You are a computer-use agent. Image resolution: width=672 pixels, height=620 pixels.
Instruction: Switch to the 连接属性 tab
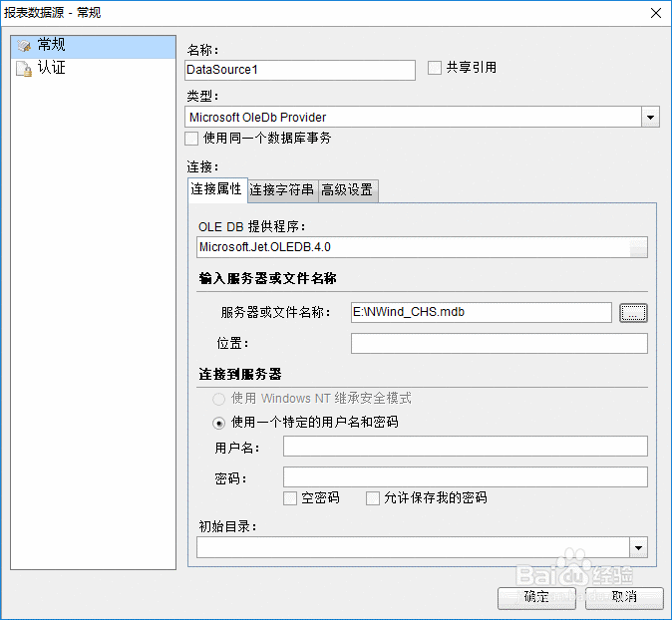point(217,189)
